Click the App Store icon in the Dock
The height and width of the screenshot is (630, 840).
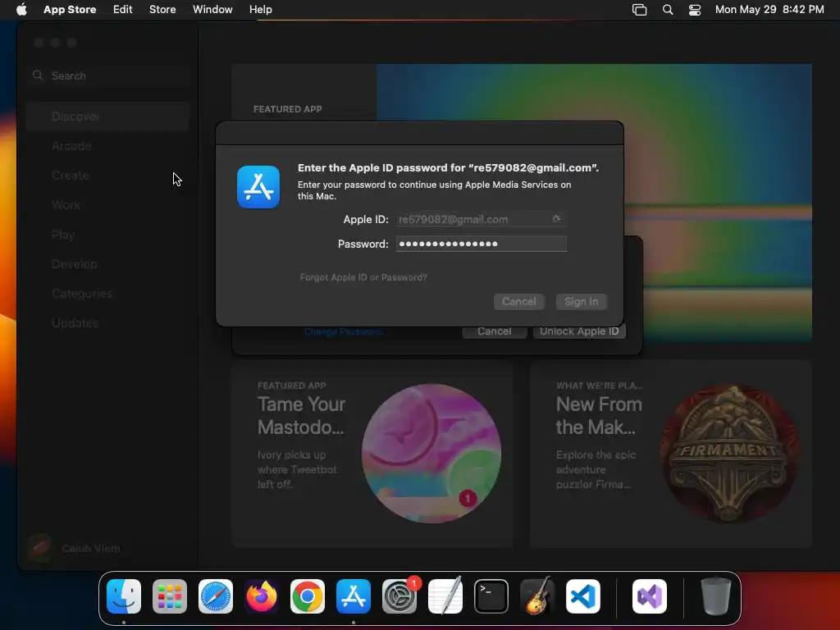354,596
